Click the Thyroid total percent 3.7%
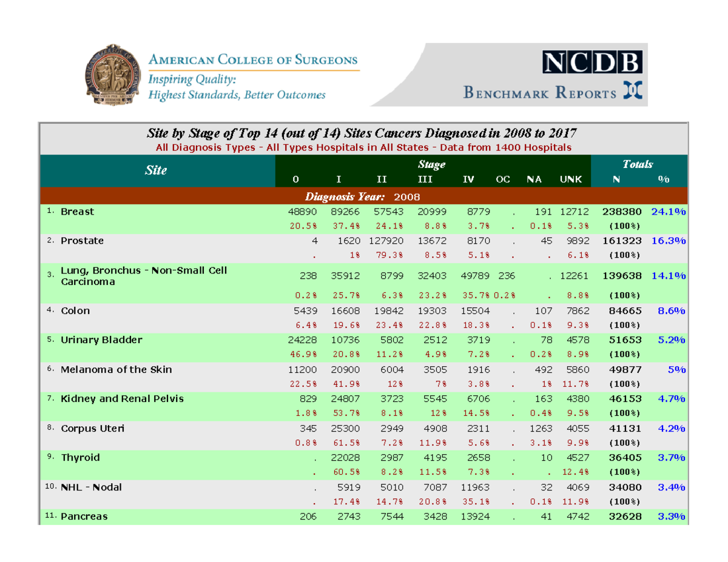 click(672, 457)
